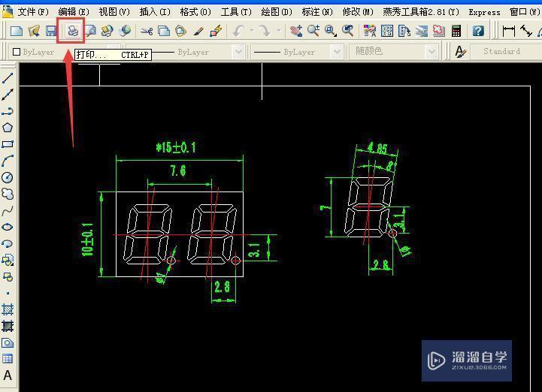
Task: Click the Make Block icon
Action: [8, 276]
